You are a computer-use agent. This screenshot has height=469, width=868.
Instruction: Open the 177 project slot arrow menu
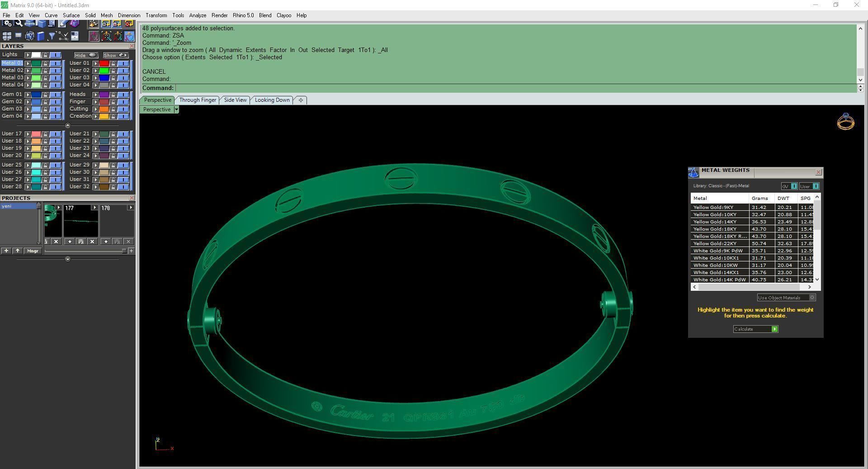pyautogui.click(x=94, y=208)
